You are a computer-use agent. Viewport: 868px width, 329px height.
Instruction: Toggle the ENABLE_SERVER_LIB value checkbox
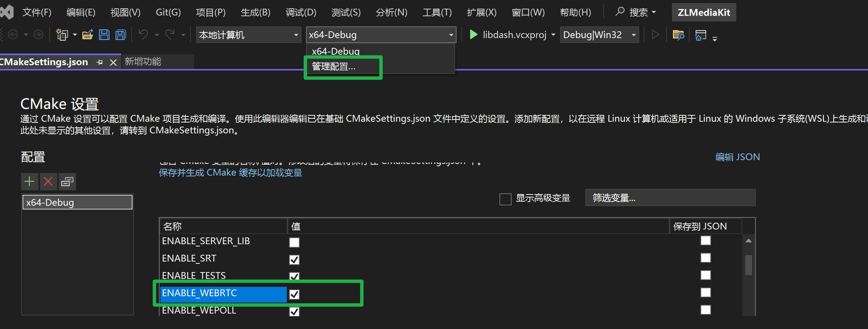pos(294,242)
